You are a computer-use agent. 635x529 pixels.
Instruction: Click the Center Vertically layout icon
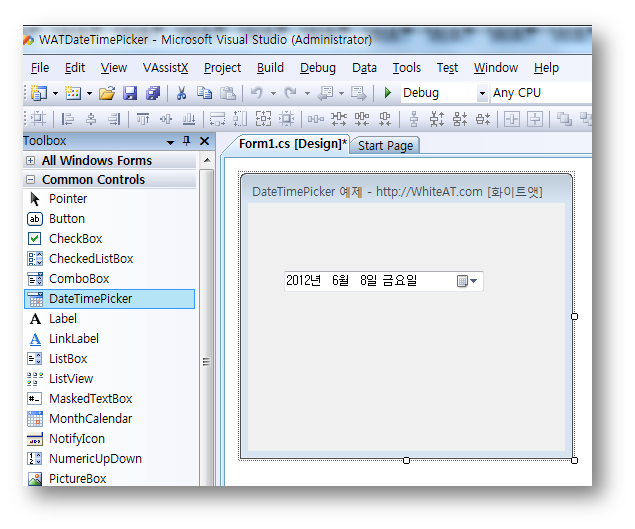click(x=535, y=119)
